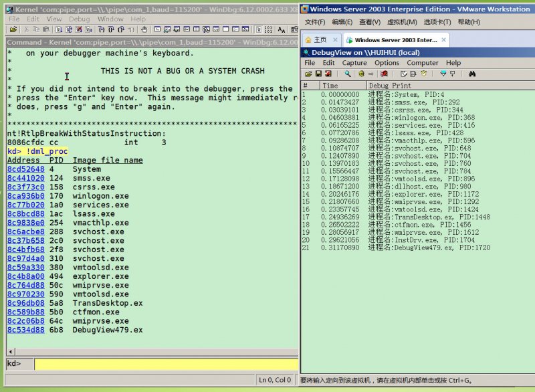Open the Command window icon in WinDbg toolbar
The height and width of the screenshot is (392, 535).
(157, 29)
